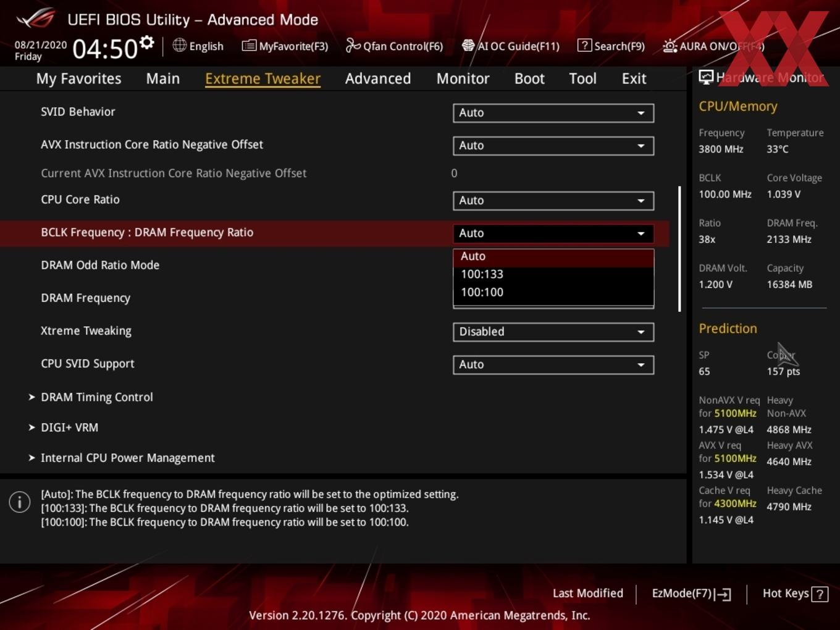Select 100:100 ratio option
This screenshot has width=840, height=630.
[x=553, y=292]
